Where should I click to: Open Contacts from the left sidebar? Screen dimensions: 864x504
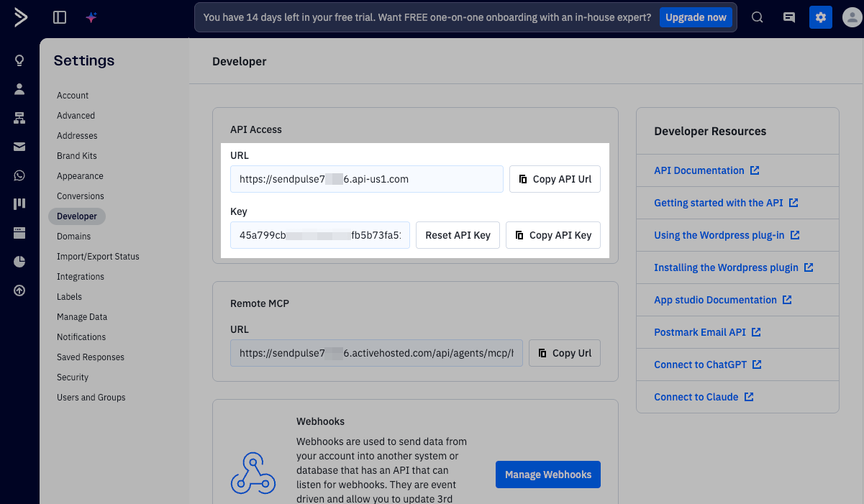coord(19,89)
